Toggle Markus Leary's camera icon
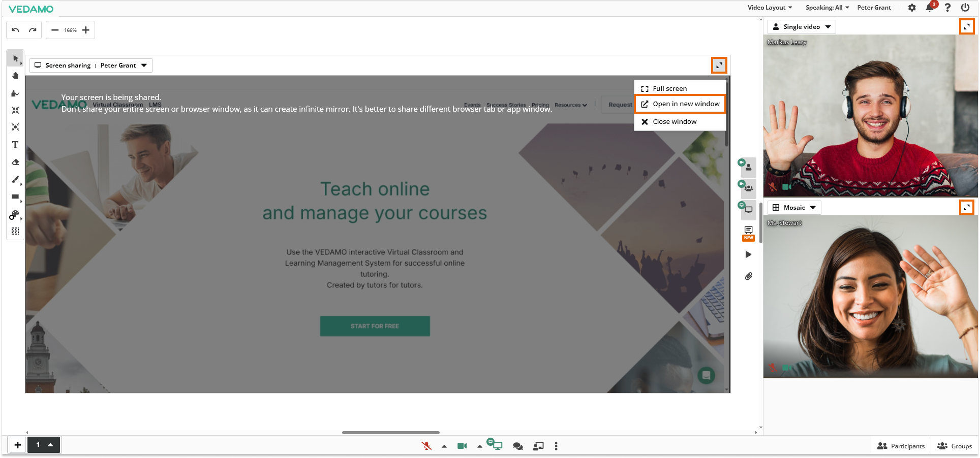This screenshot has height=458, width=980. click(x=787, y=187)
